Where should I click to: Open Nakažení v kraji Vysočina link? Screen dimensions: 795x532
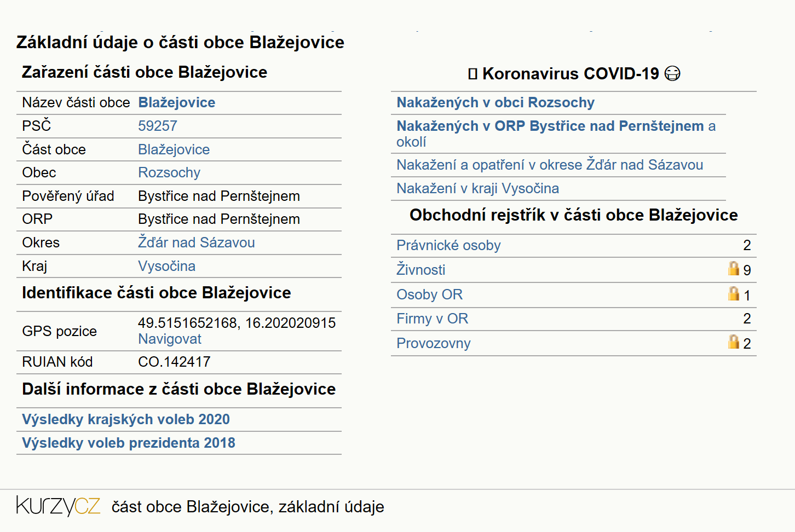[x=478, y=188]
